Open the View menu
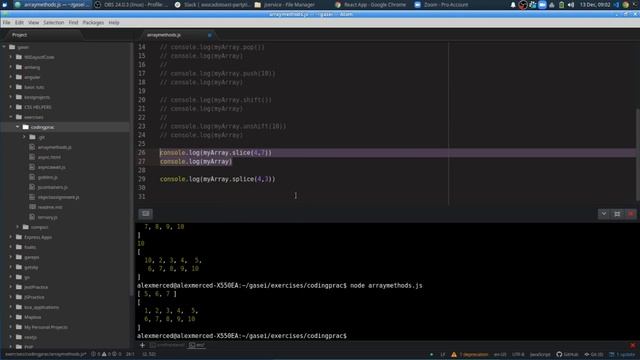The height and width of the screenshot is (360, 640). pyautogui.click(x=33, y=22)
